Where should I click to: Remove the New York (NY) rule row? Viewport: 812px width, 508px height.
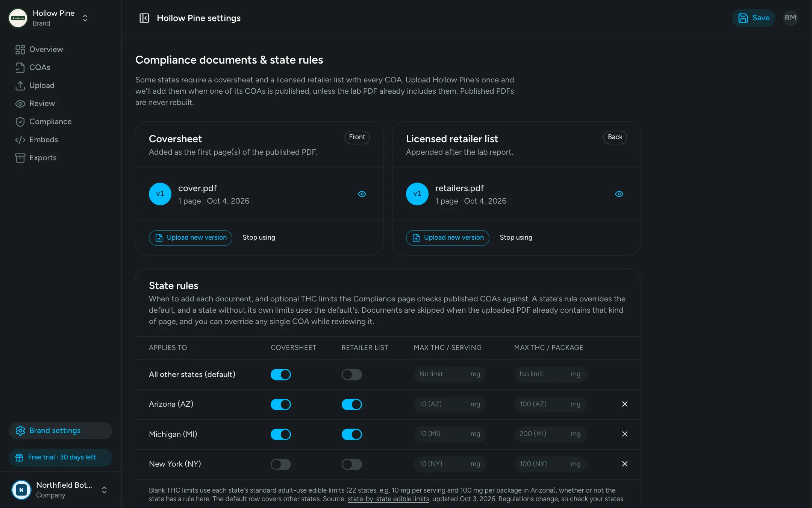point(625,464)
